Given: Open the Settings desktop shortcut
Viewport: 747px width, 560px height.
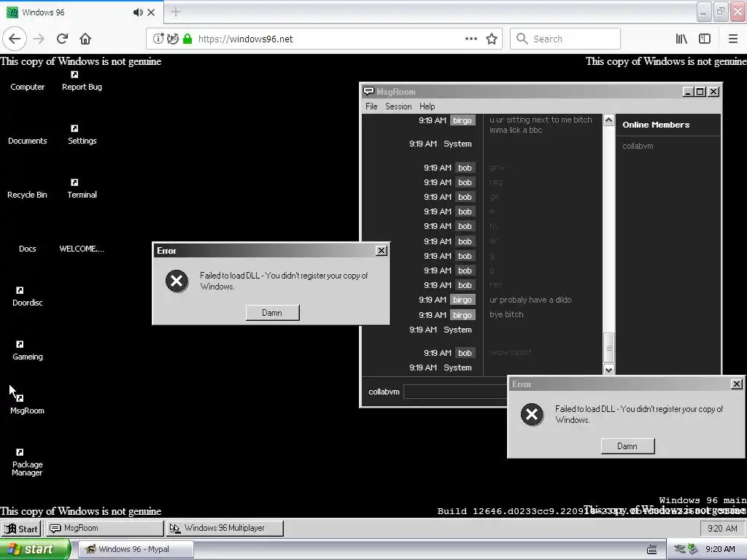Looking at the screenshot, I should [x=82, y=135].
